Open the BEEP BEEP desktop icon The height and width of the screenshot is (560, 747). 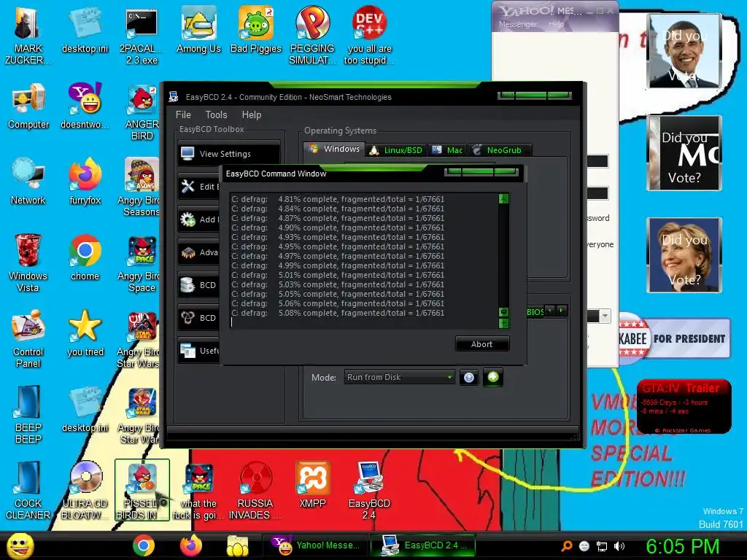pyautogui.click(x=28, y=415)
